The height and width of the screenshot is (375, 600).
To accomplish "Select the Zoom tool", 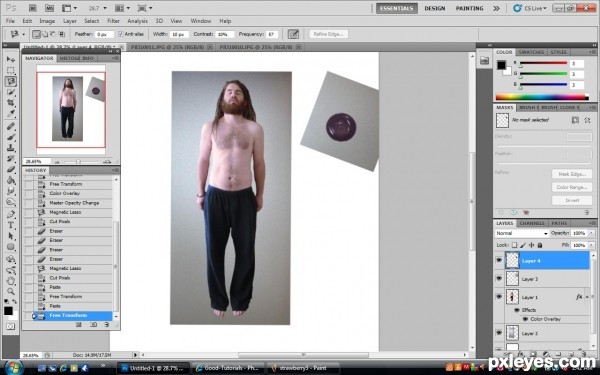I will (11, 291).
